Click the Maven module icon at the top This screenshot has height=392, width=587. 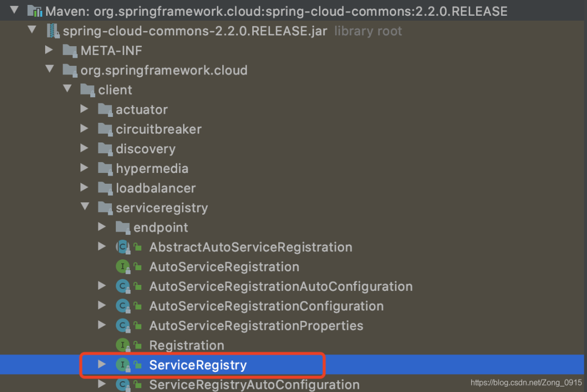click(35, 10)
